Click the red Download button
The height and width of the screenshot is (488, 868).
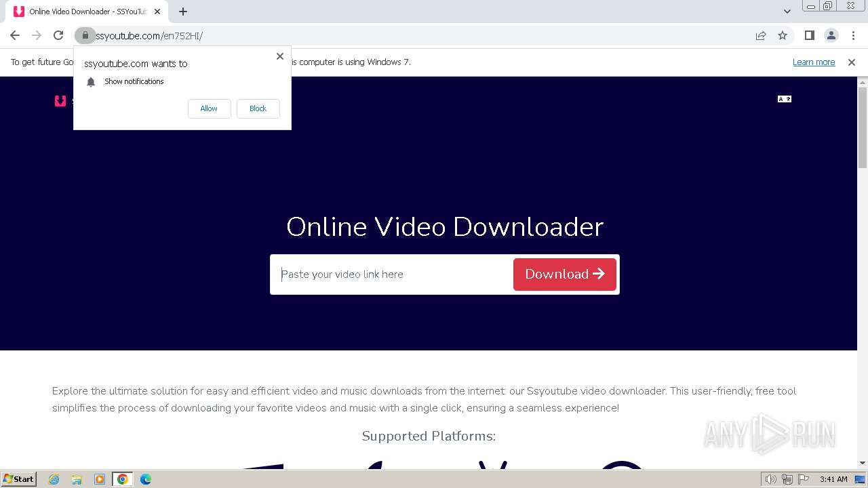[565, 274]
